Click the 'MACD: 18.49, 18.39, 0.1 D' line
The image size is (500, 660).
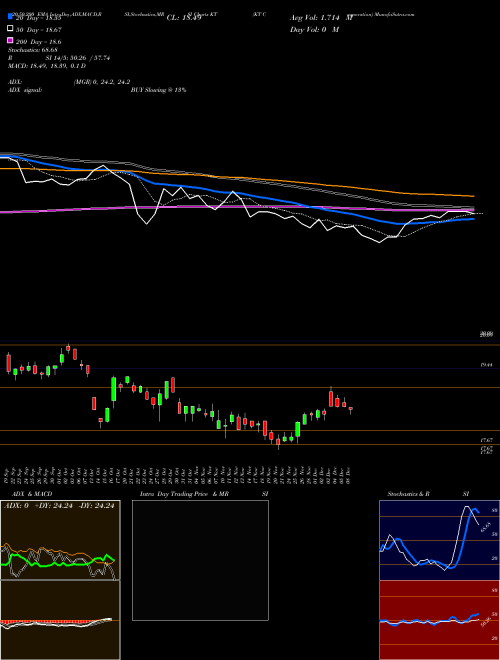tap(47, 66)
